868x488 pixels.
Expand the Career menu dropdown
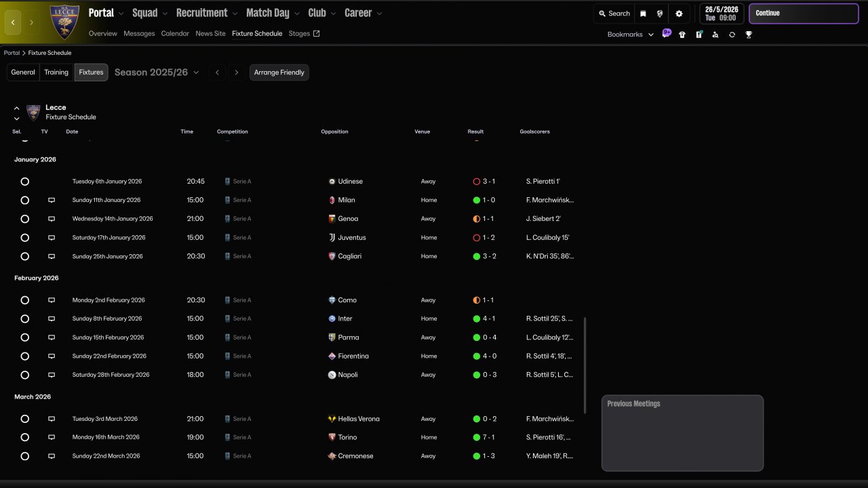(x=379, y=14)
